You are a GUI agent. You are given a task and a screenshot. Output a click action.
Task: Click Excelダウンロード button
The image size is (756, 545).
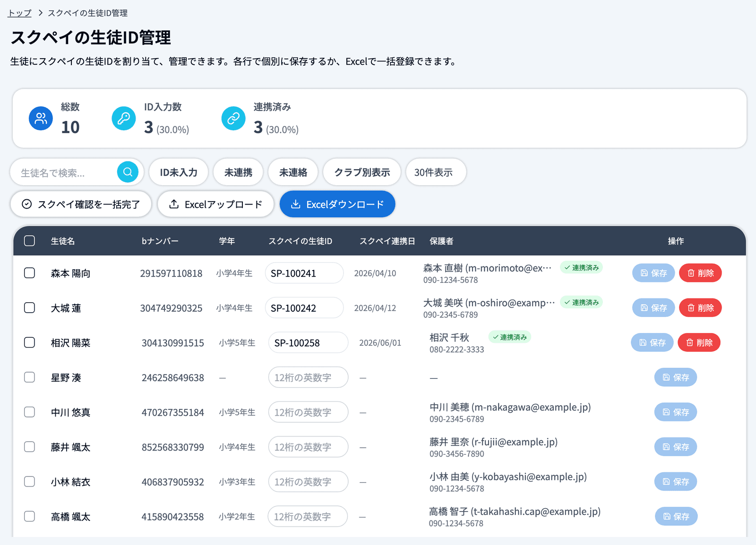pos(337,204)
